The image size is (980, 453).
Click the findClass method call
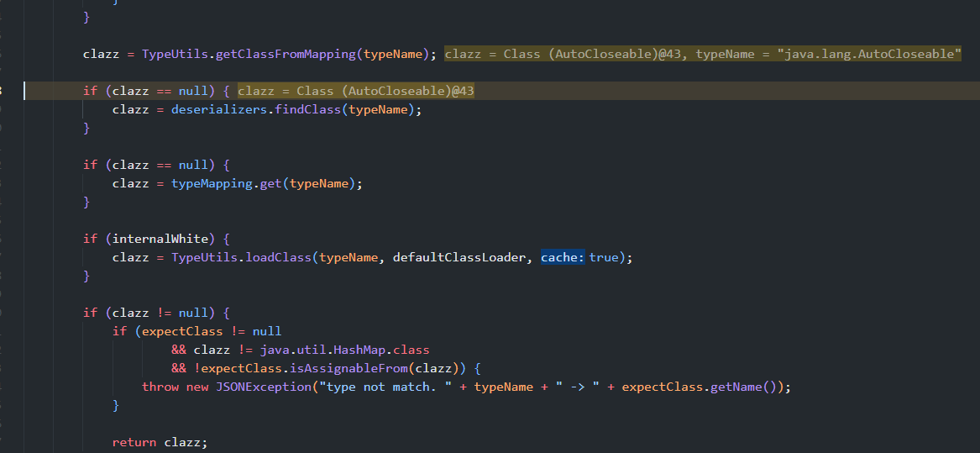tap(307, 109)
